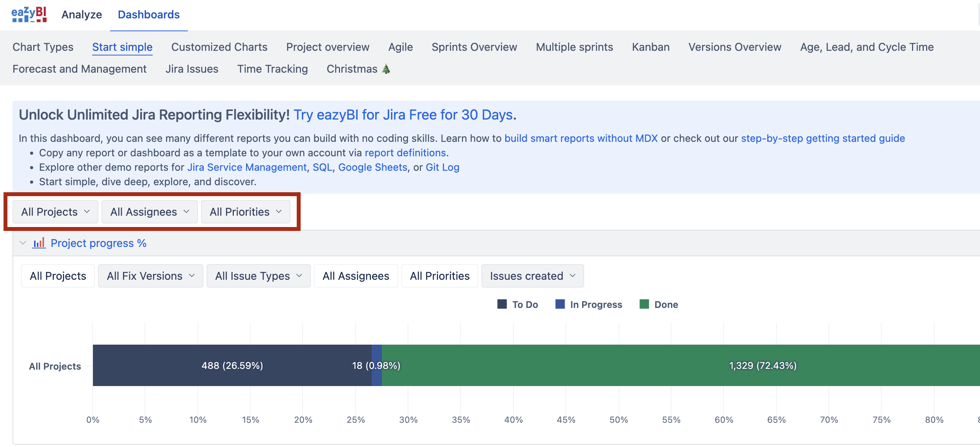
Task: Follow the report definitions link
Action: point(405,153)
